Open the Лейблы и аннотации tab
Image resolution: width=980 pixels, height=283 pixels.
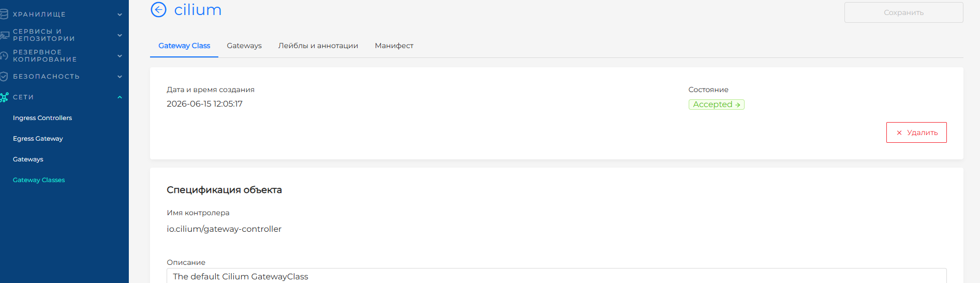pos(318,46)
